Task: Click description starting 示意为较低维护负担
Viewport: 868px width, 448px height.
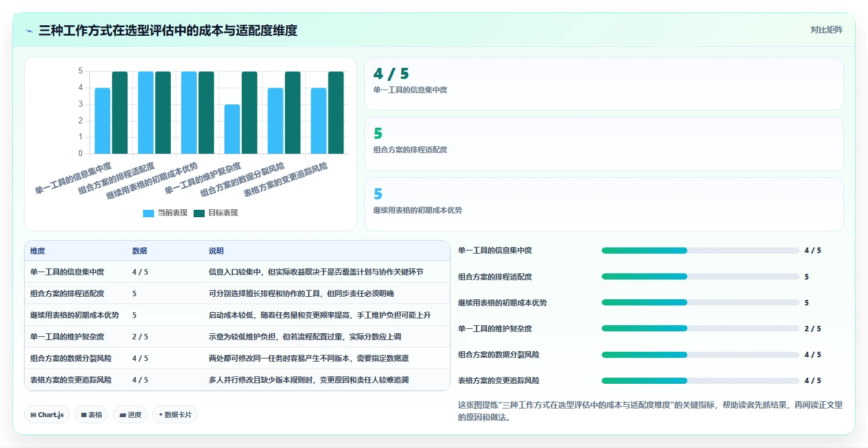Action: (x=305, y=337)
